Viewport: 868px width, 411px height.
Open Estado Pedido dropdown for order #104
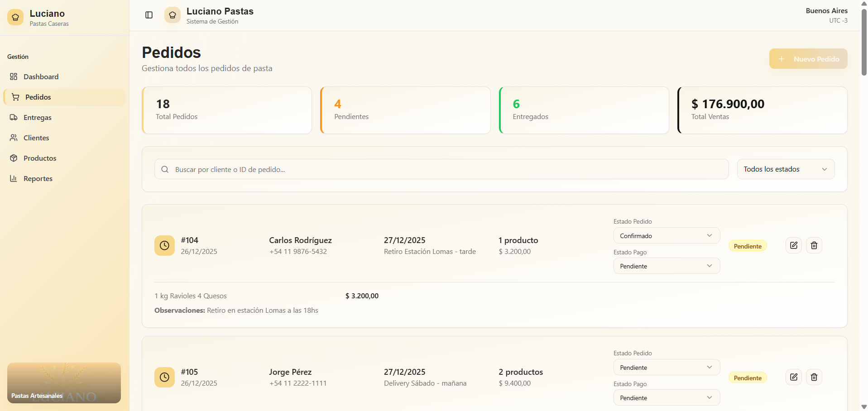pos(667,235)
